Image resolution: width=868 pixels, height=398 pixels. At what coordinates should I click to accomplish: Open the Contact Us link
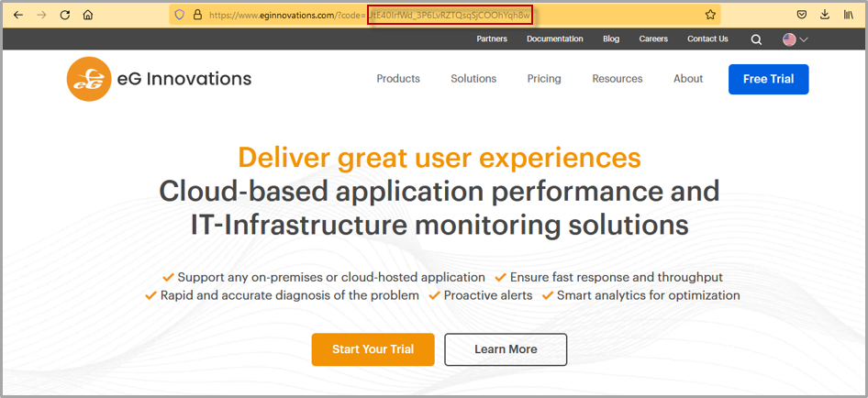(707, 39)
